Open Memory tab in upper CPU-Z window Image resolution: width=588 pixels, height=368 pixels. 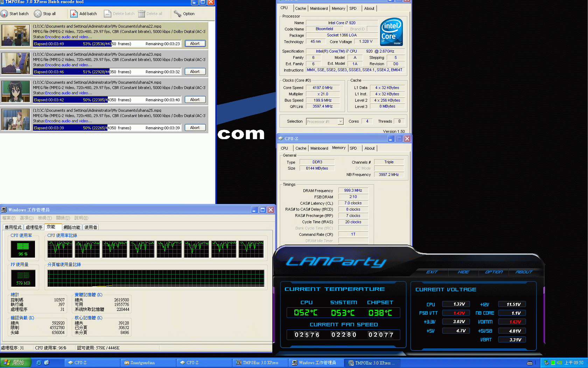(x=338, y=8)
